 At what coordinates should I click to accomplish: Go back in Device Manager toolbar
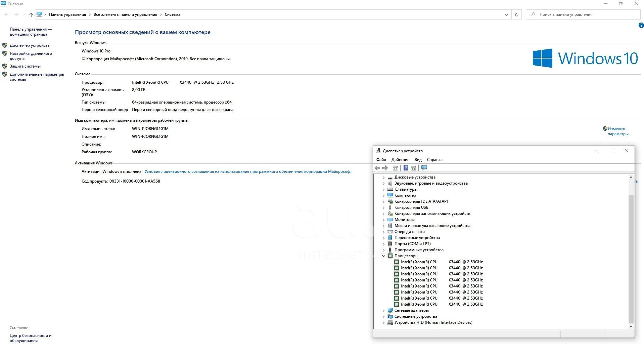[x=377, y=168]
